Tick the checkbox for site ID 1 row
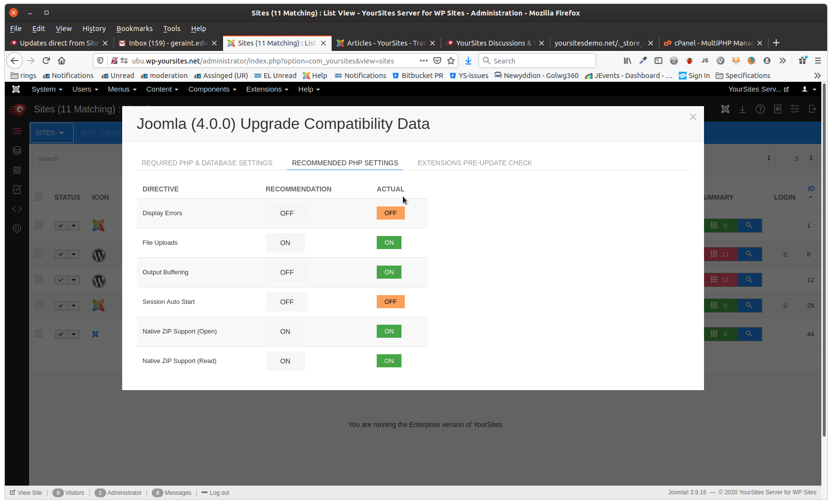Image resolution: width=832 pixels, height=504 pixels. coord(39,225)
